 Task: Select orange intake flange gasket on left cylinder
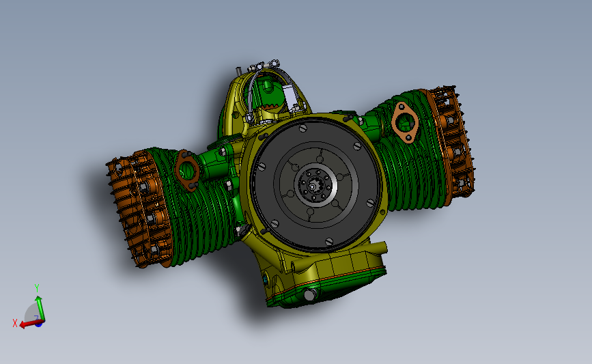click(187, 170)
